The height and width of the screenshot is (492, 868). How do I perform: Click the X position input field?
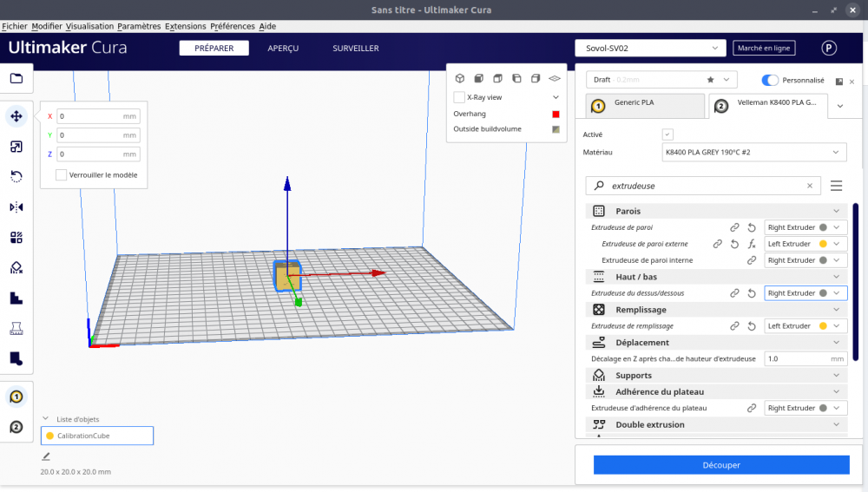pyautogui.click(x=99, y=116)
